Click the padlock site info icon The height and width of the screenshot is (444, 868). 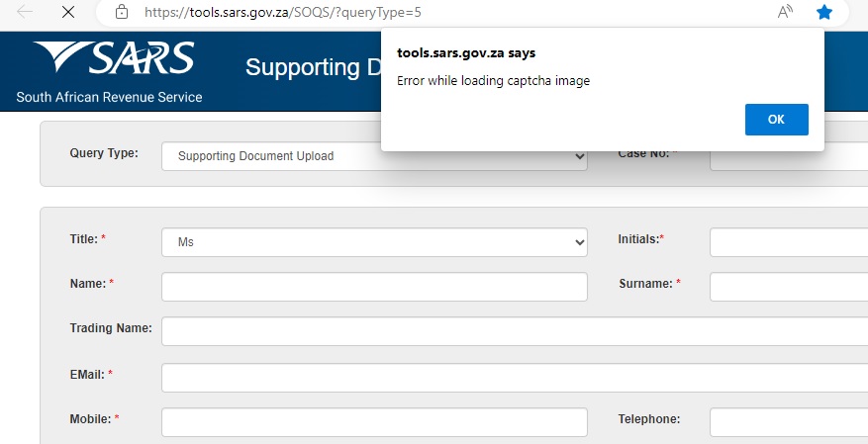click(x=122, y=12)
